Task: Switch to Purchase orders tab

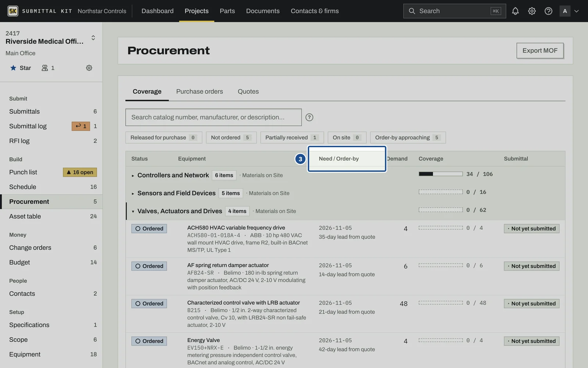Action: pyautogui.click(x=200, y=91)
